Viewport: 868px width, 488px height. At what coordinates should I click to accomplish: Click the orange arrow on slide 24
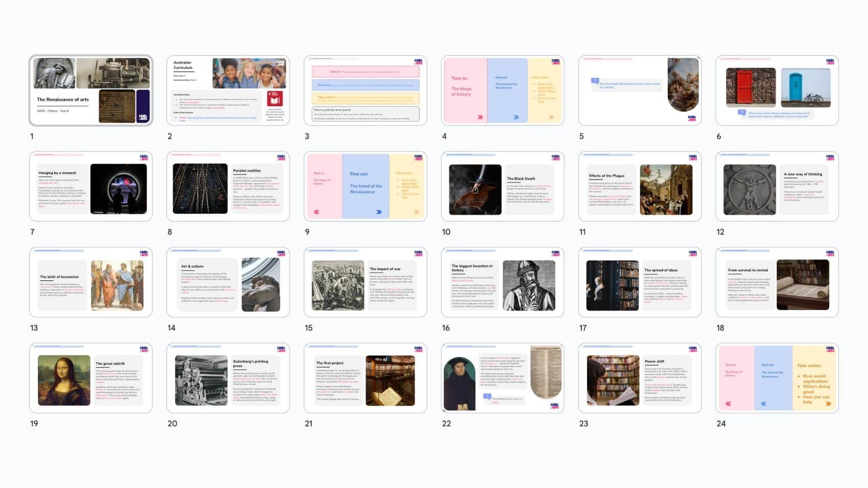point(828,404)
